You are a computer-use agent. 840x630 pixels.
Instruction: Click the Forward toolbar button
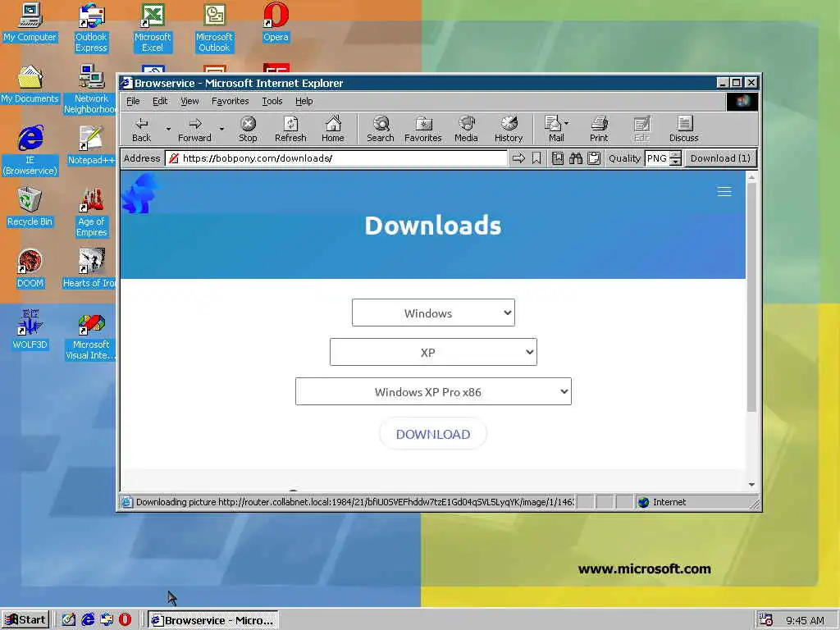(x=194, y=130)
